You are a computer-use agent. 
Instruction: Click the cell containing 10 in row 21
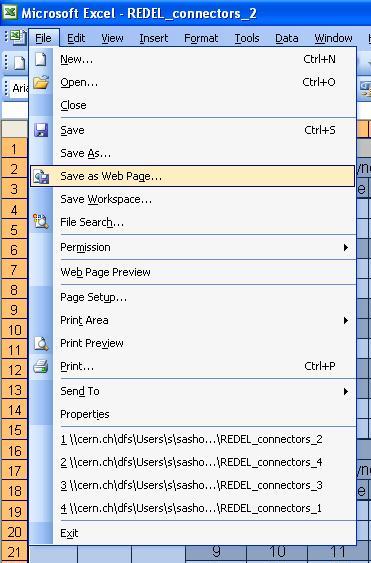[x=277, y=553]
